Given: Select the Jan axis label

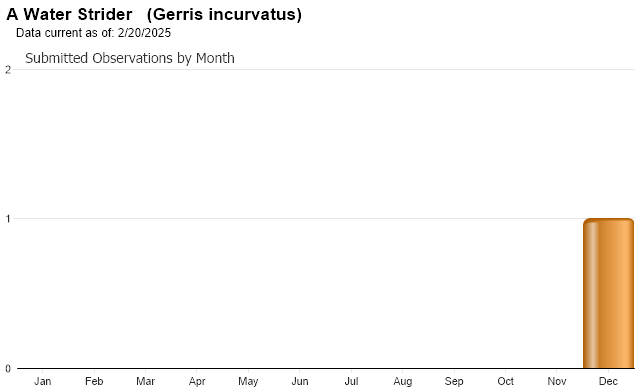Looking at the screenshot, I should [x=42, y=381].
